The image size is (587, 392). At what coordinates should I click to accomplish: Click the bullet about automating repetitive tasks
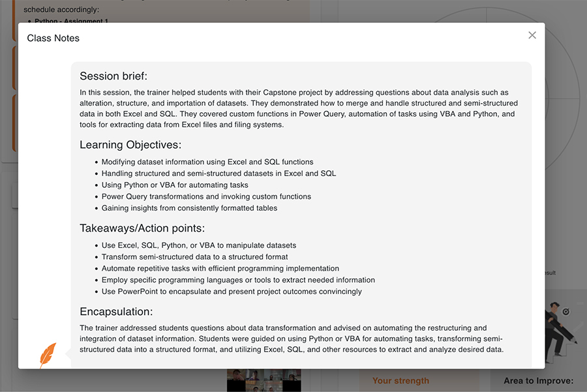click(220, 268)
